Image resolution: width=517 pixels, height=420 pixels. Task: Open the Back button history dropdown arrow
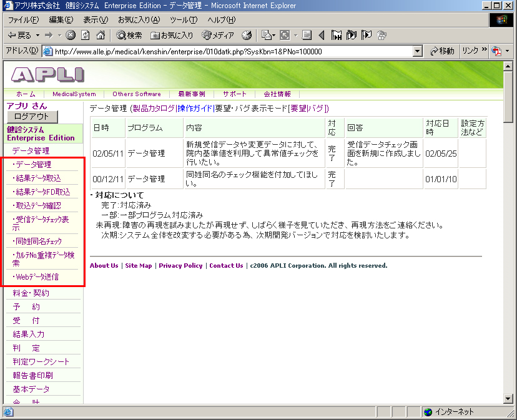[37, 36]
